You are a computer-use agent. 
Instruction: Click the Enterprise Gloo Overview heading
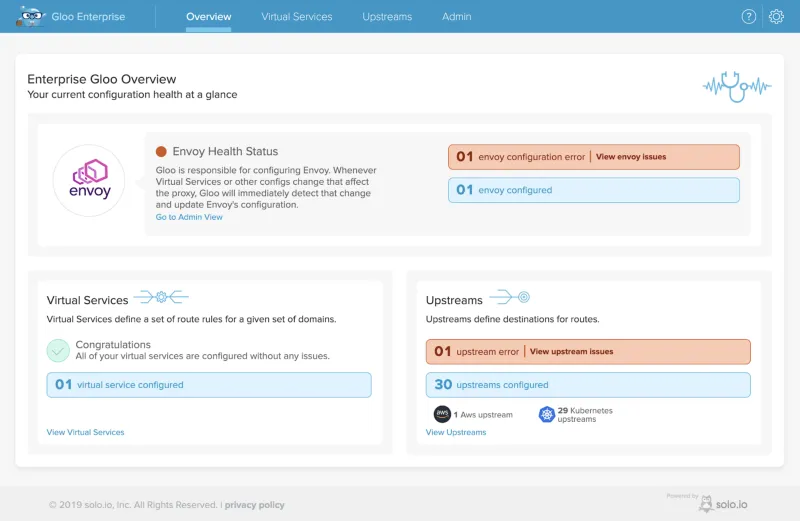[102, 79]
